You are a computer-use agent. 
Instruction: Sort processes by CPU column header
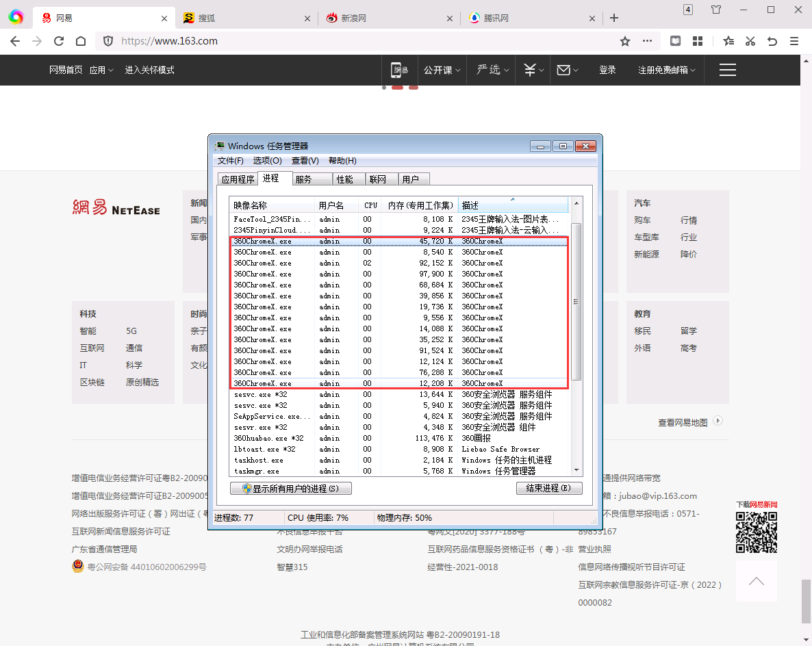coord(370,205)
